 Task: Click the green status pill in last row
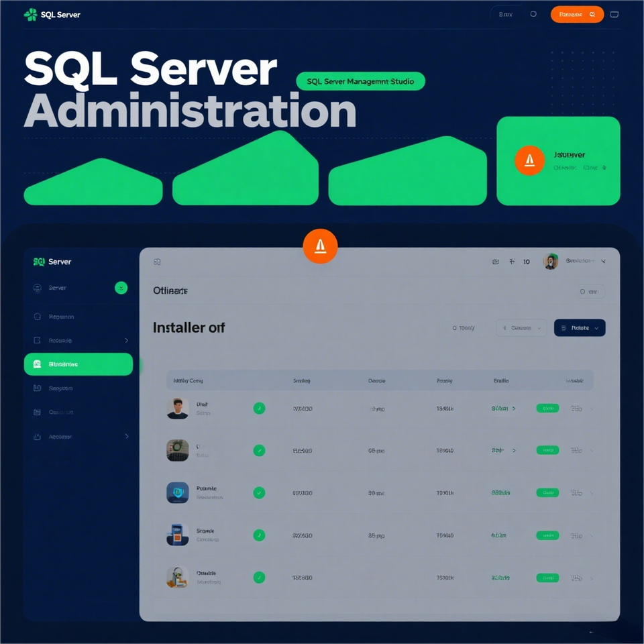[x=547, y=578]
